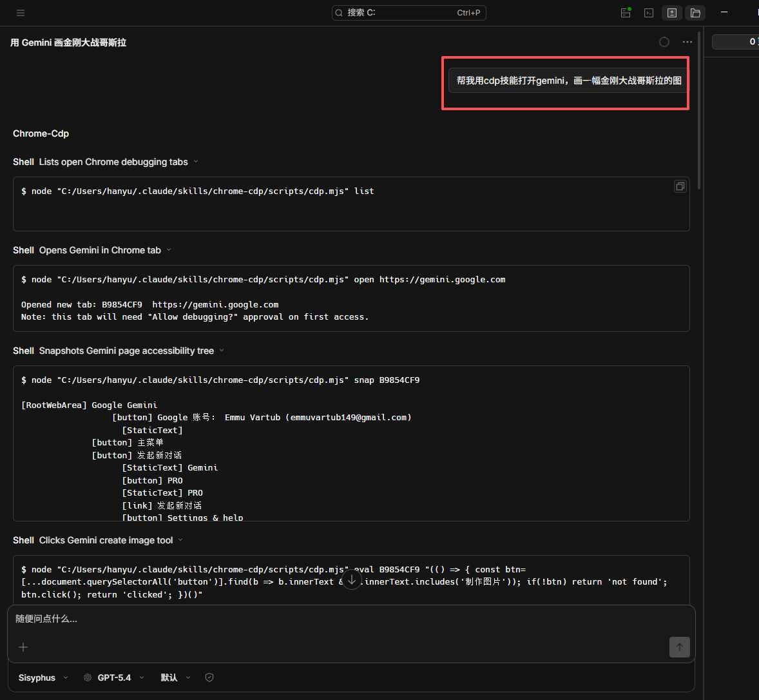Open the 默认 variant dropdown
759x700 pixels.
pos(175,677)
